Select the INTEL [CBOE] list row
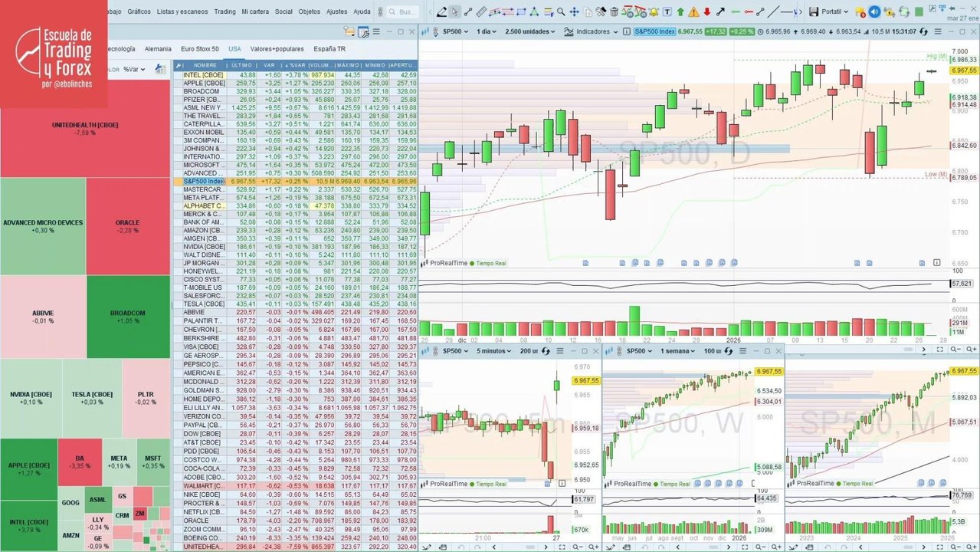The image size is (980, 552). 295,74
